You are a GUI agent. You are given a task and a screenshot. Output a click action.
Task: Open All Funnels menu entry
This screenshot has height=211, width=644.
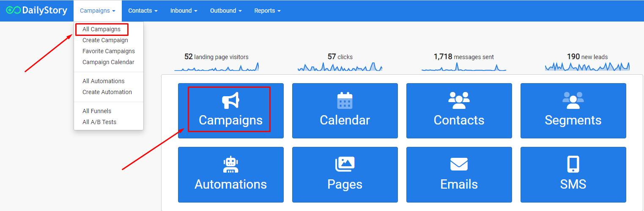coord(97,111)
